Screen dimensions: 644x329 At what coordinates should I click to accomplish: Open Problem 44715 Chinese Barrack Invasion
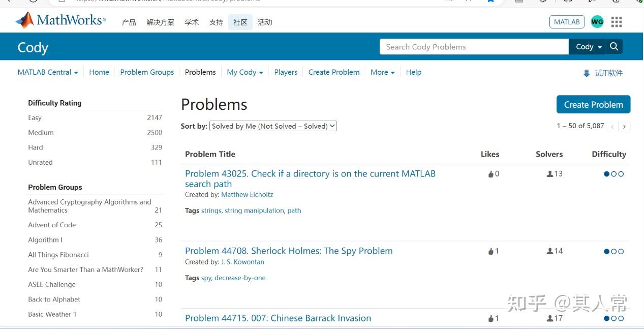coord(278,318)
